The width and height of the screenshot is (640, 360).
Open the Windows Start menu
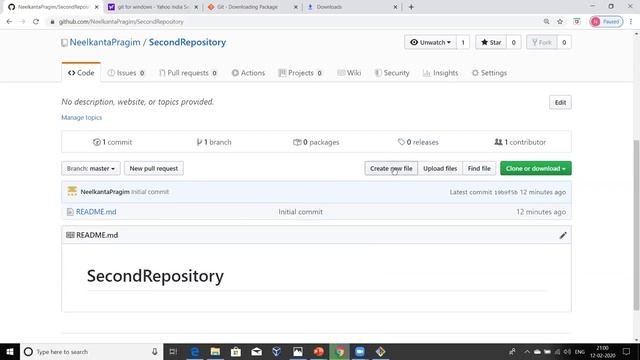coord(10,351)
